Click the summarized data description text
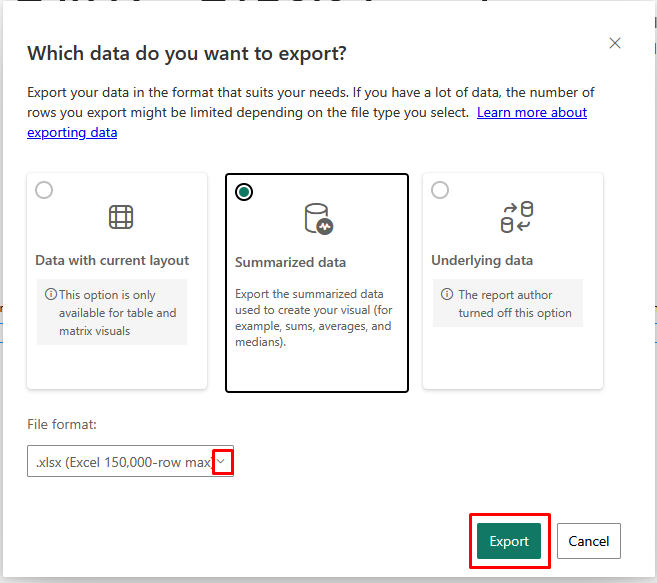 tap(313, 318)
